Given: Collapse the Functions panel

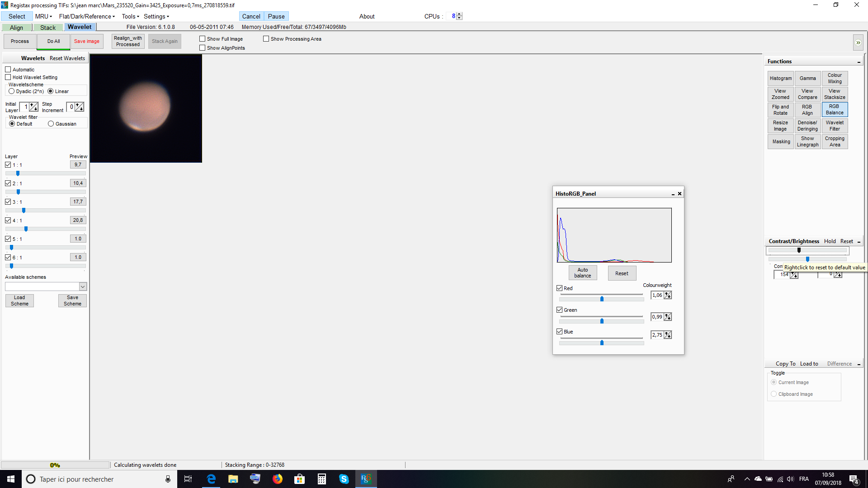Looking at the screenshot, I should (x=859, y=62).
